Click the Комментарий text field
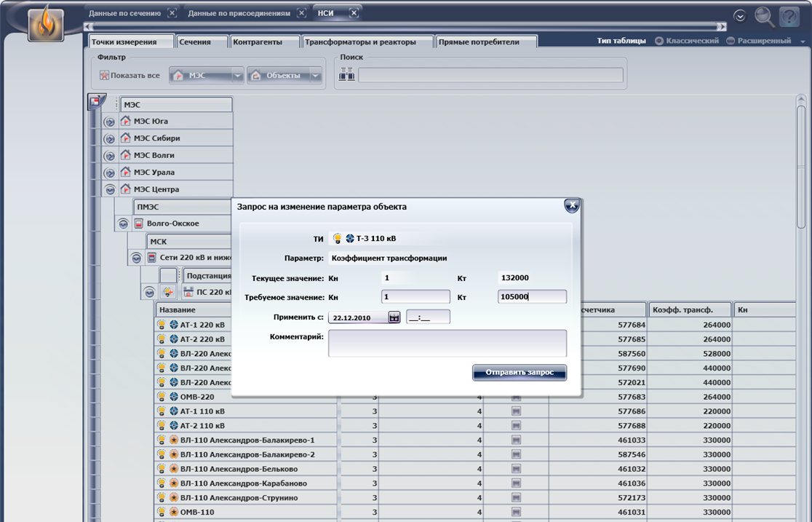Image resolution: width=812 pixels, height=522 pixels. (447, 343)
